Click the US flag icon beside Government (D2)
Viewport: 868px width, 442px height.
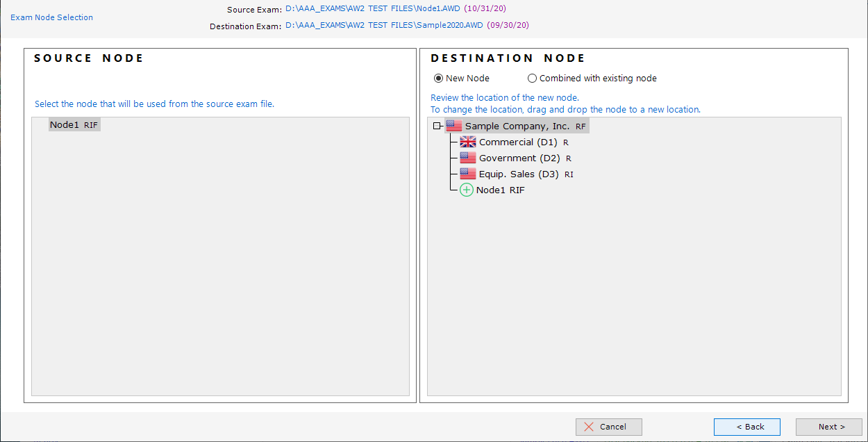coord(467,158)
